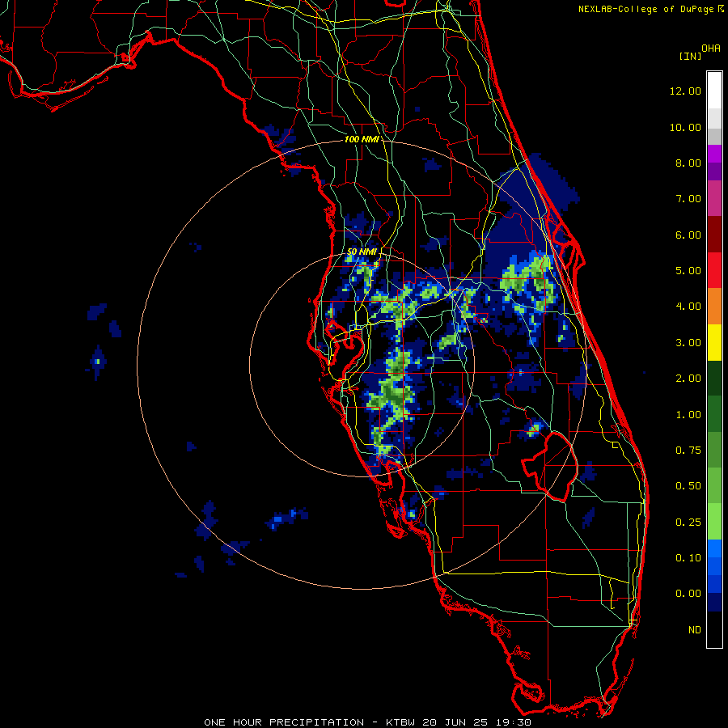The image size is (728, 728).
Task: Click the 0.10 legend value
Action: (688, 558)
